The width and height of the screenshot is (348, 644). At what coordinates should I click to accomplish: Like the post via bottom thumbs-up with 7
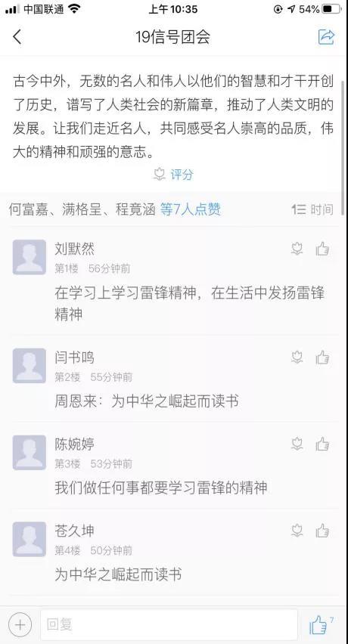pos(321,624)
